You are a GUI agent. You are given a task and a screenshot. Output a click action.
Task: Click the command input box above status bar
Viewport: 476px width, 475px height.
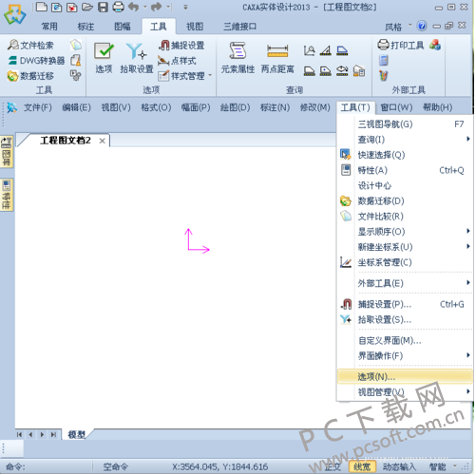click(12, 448)
